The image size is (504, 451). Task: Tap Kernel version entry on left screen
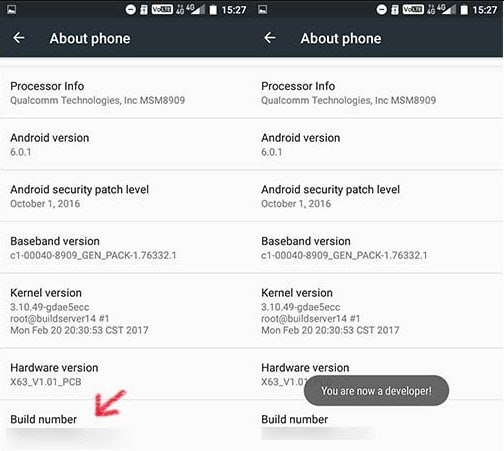coord(125,311)
